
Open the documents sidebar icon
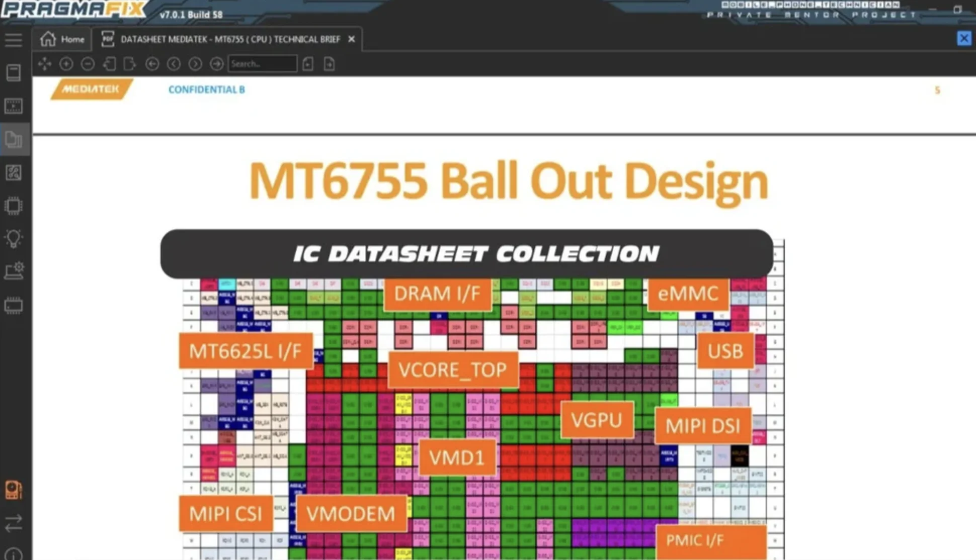[x=14, y=139]
